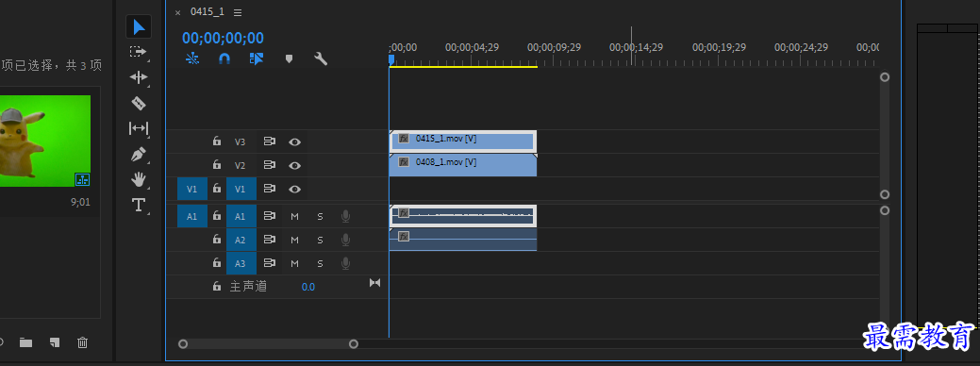Hide track V2 output eye
Screen dimensions: 980x366
click(295, 165)
